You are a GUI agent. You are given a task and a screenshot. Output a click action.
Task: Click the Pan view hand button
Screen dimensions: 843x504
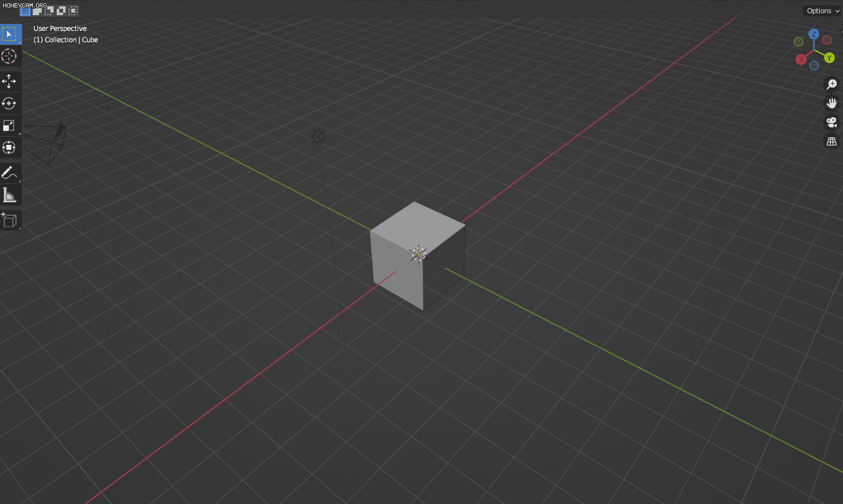[x=832, y=103]
